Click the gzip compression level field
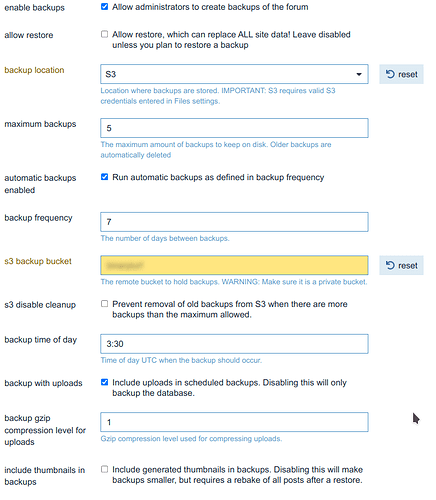This screenshot has width=436, height=500. 234,422
